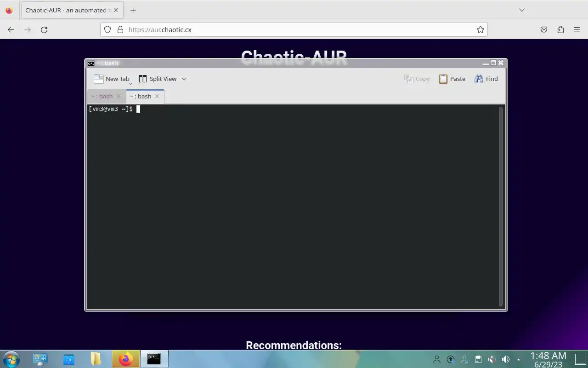Click the New Tab button in the terminal
The image size is (588, 368).
tap(112, 79)
